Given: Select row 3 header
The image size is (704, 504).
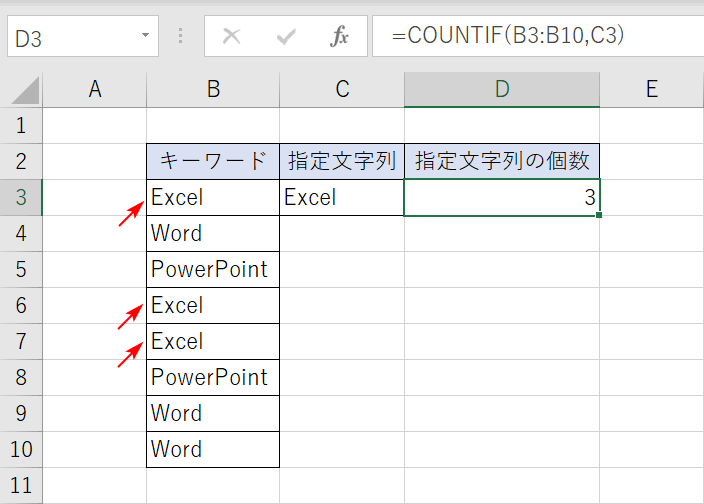Looking at the screenshot, I should click(x=21, y=197).
